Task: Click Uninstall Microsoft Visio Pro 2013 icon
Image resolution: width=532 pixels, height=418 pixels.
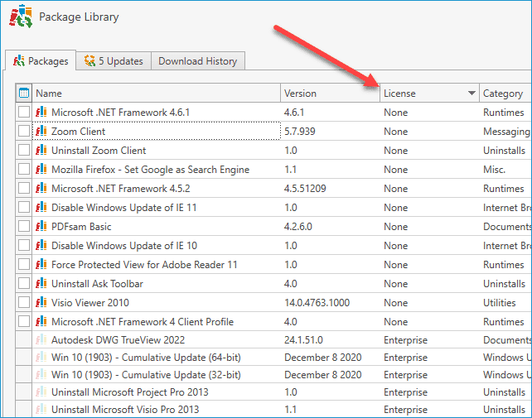Action: [x=41, y=409]
